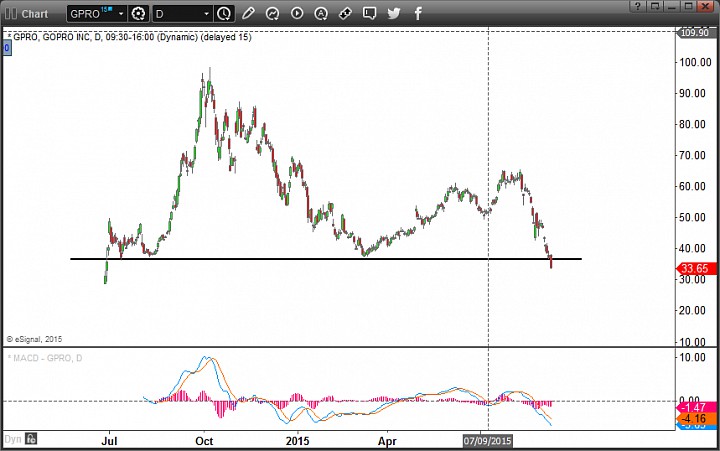
Task: Click the 2015 time axis label
Action: pyautogui.click(x=298, y=441)
